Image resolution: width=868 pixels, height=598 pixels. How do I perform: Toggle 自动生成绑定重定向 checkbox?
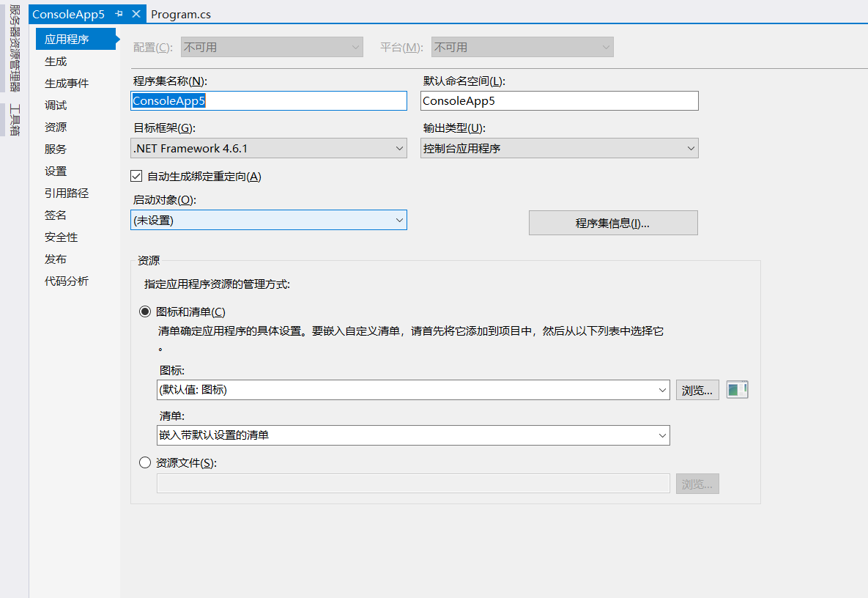[136, 176]
